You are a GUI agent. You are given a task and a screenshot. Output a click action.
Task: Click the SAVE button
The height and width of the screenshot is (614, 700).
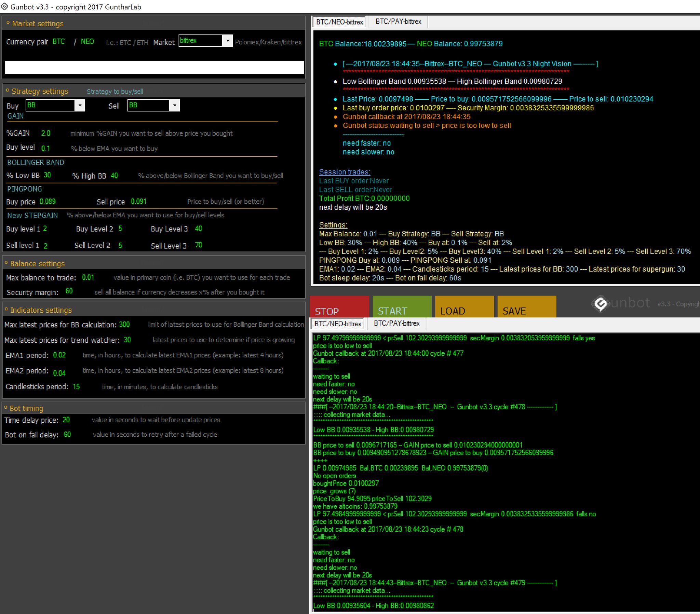(x=527, y=306)
